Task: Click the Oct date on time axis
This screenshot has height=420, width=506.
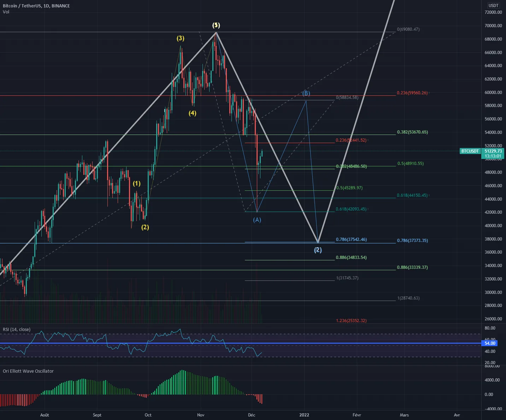Action: coord(148,415)
